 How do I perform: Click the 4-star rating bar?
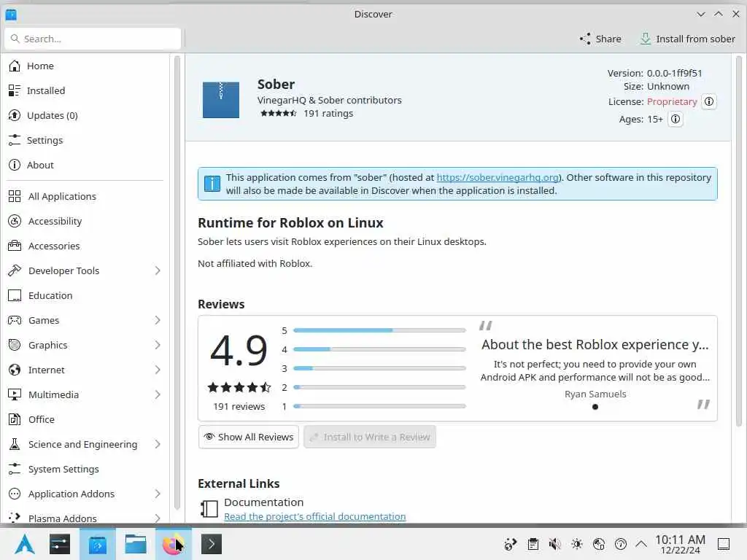coord(379,349)
